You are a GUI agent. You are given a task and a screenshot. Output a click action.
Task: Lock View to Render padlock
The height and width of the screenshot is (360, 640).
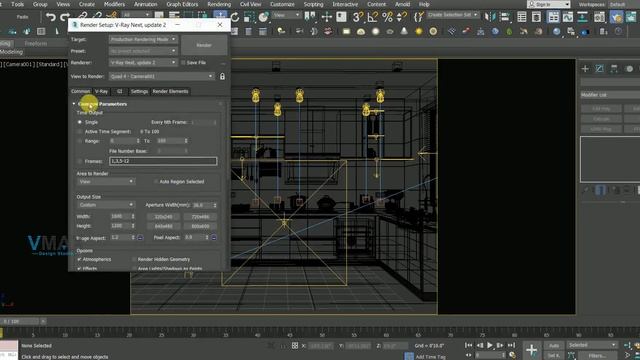[x=222, y=76]
